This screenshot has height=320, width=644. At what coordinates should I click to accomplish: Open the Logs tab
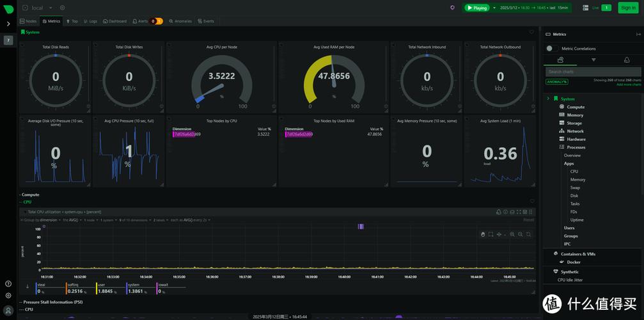coord(90,21)
